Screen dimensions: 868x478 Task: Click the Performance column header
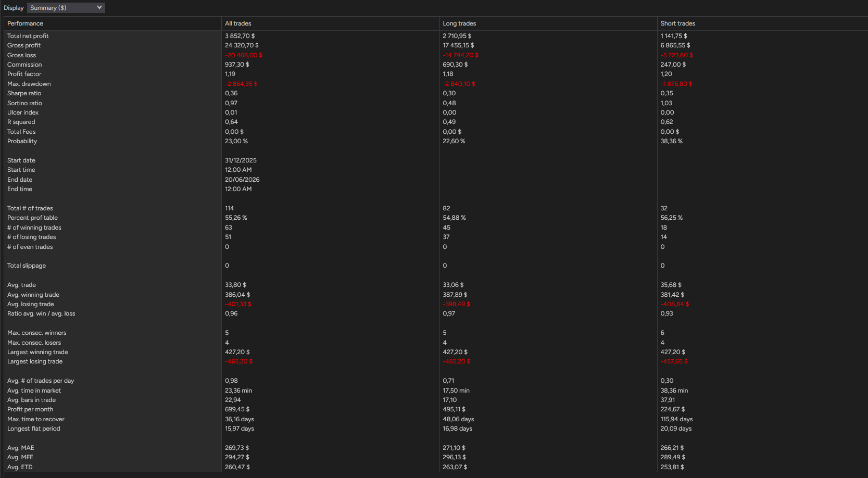click(x=25, y=23)
